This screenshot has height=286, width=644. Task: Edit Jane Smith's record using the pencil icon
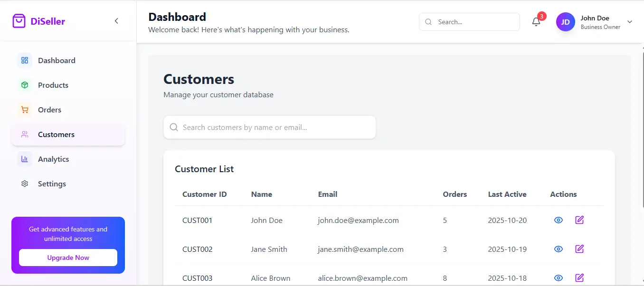pyautogui.click(x=579, y=249)
